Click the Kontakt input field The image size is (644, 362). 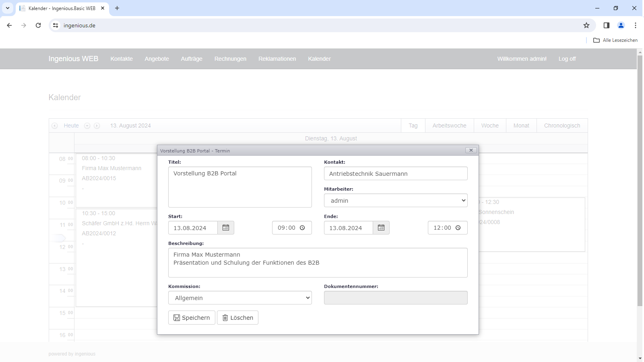pos(396,173)
